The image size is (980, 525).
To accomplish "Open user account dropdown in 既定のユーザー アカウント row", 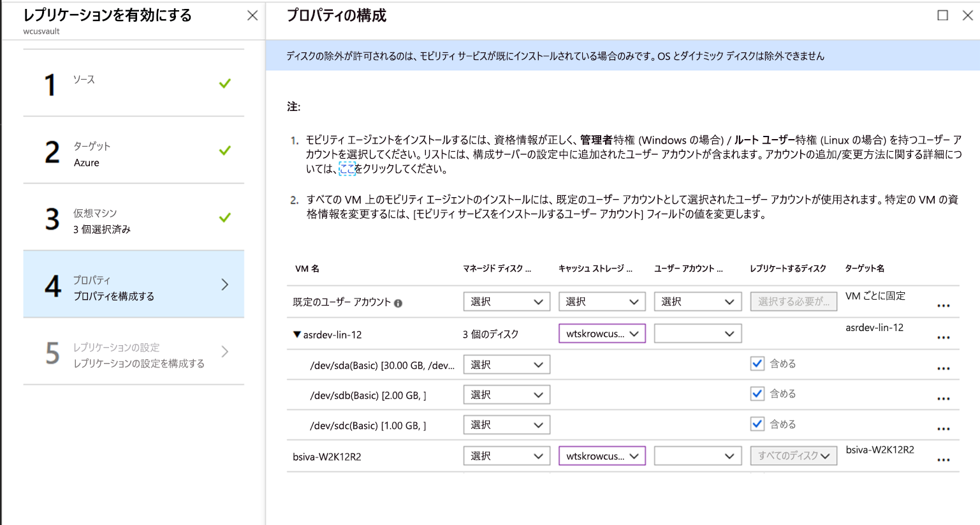I will 698,302.
